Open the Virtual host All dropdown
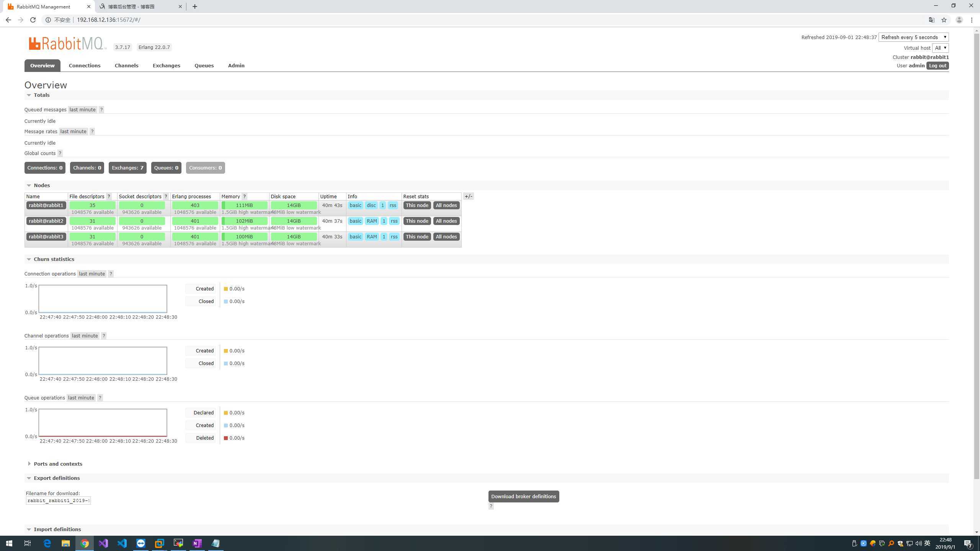 tap(940, 48)
